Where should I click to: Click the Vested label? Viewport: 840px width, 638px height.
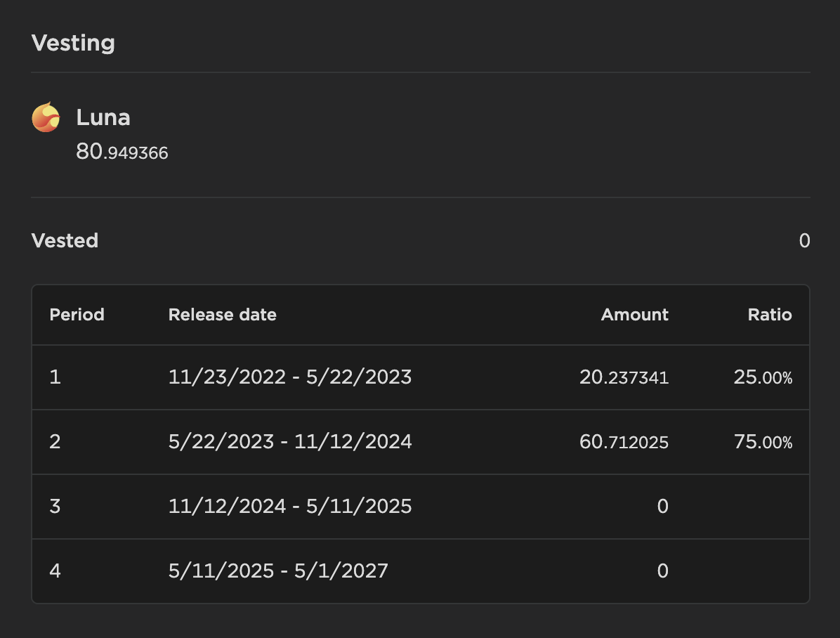(x=65, y=241)
